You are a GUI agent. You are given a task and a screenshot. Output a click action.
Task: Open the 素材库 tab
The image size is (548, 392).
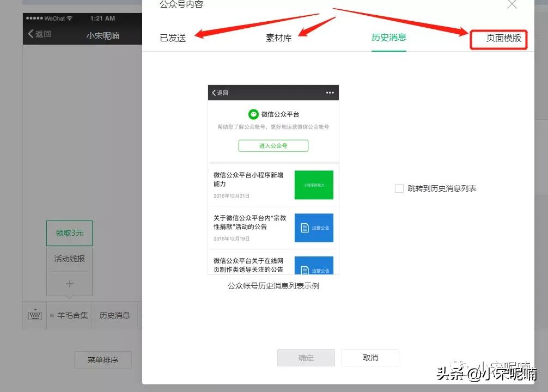(278, 39)
